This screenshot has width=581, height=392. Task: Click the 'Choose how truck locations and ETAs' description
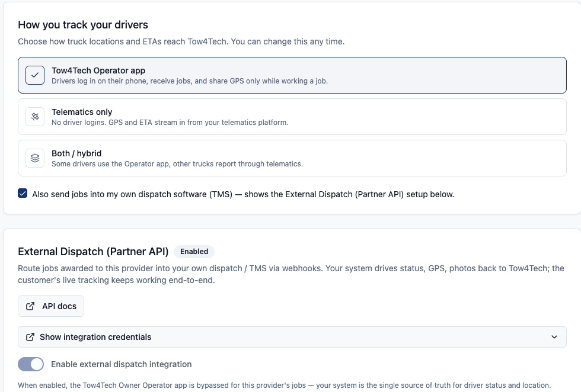[x=181, y=41]
